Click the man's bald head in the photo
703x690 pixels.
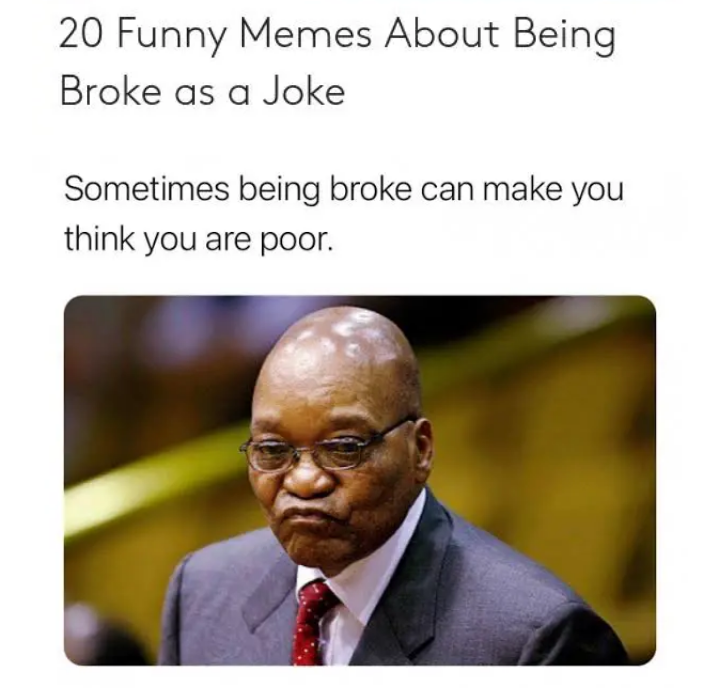pos(341,354)
